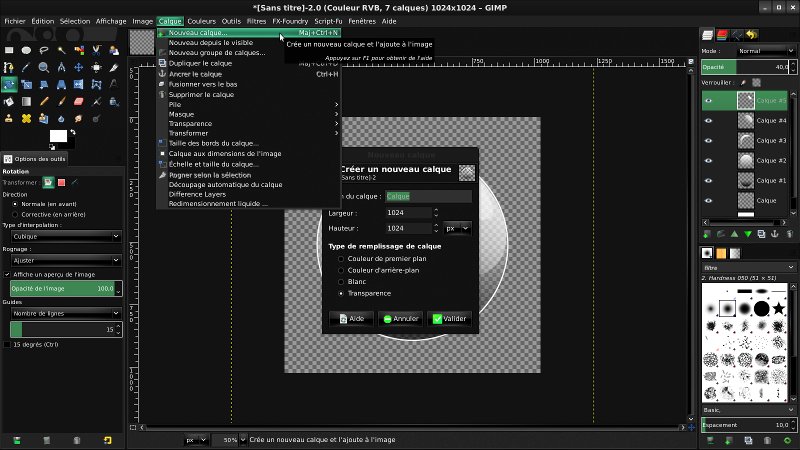
Task: Adjust the 'Opacité de l'image' slider
Action: [63, 288]
